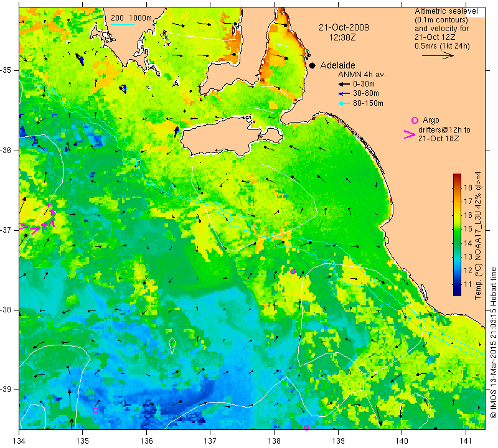Viewport: 498px width, 448px height.
Task: Click the blue 30-80m legend arrow
Action: point(344,94)
